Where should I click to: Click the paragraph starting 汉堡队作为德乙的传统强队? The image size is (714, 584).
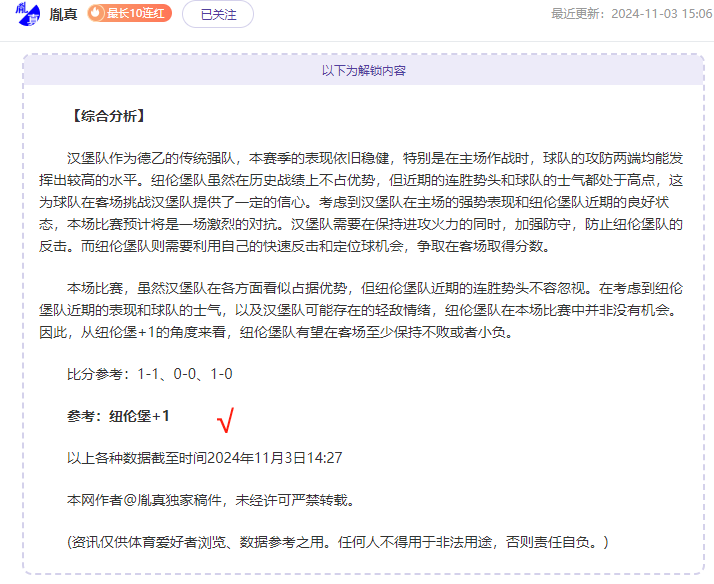(361, 202)
